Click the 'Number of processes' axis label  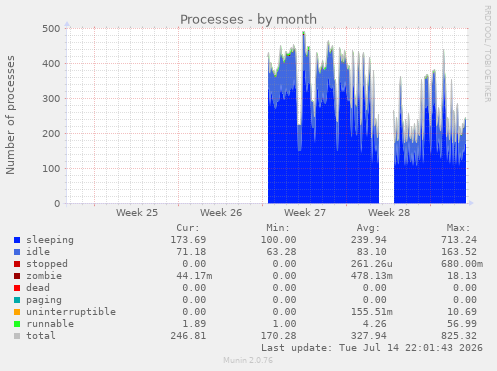point(10,115)
